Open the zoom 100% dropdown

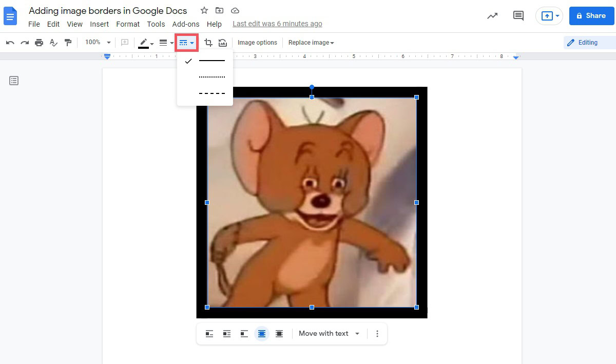(98, 43)
